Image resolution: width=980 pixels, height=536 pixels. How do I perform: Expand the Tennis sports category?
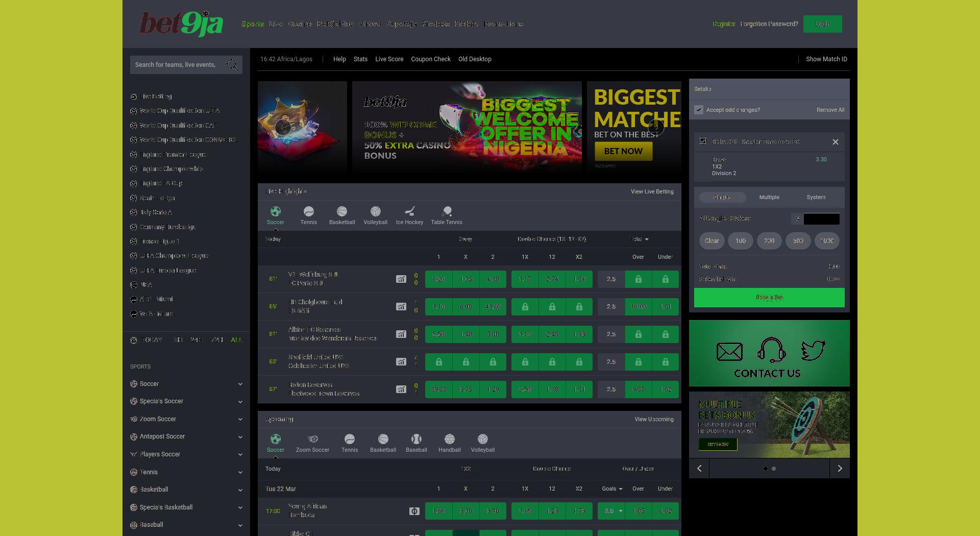click(186, 472)
